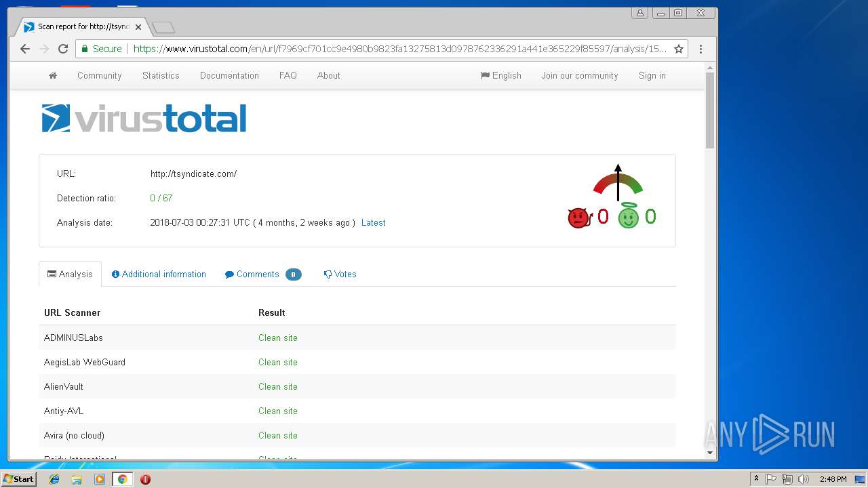
Task: Open the FAQ page
Action: (x=288, y=76)
